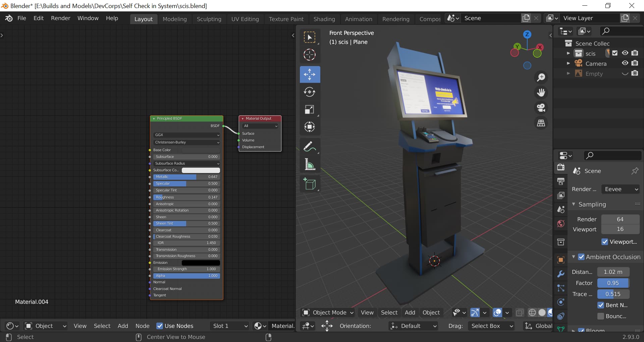Click the Base Color swatch in Principled BSDF
Viewport: 644px width, 342px height.
coord(201,150)
